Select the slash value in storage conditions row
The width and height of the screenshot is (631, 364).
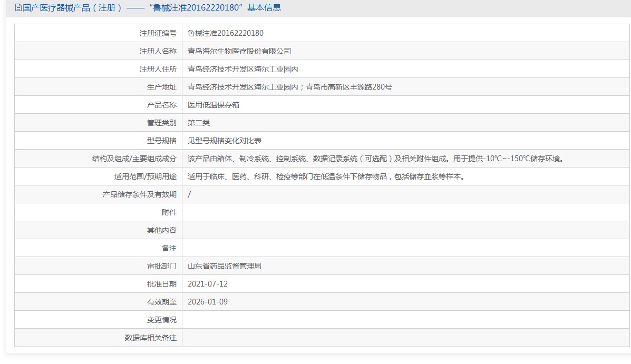coord(189,195)
